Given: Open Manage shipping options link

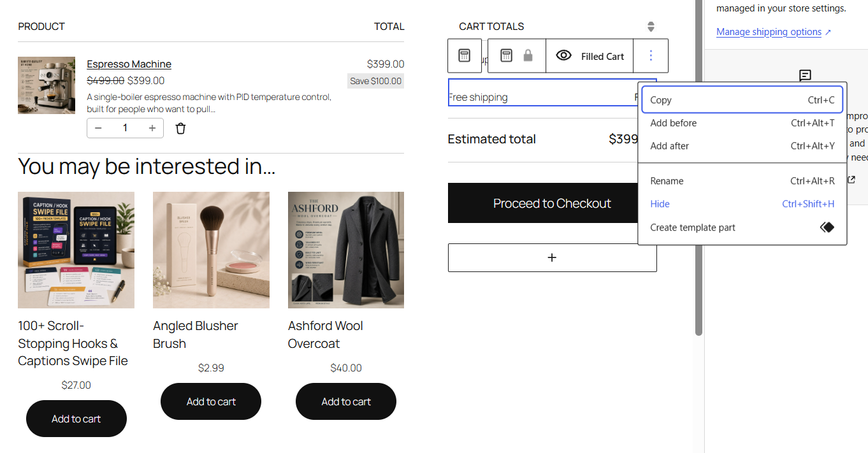Looking at the screenshot, I should (x=769, y=32).
